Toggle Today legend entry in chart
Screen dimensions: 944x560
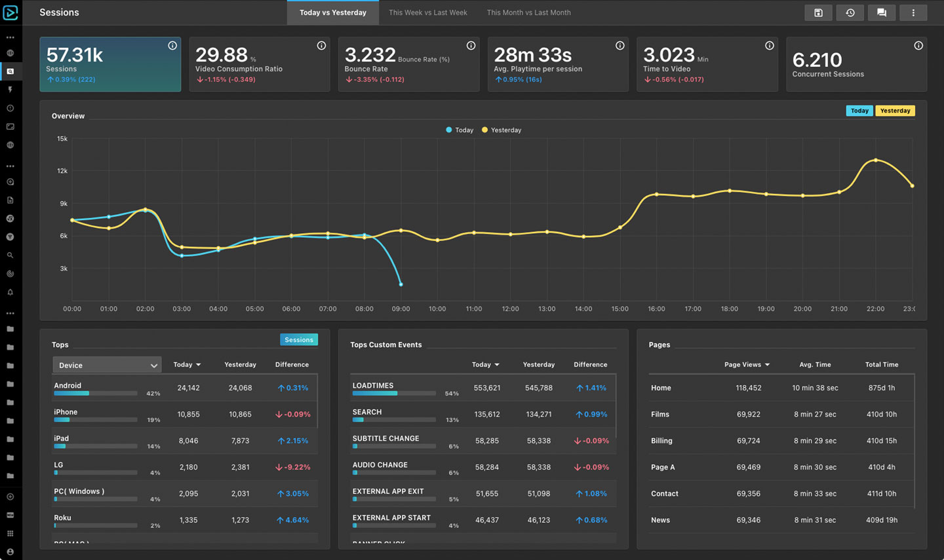pos(460,130)
